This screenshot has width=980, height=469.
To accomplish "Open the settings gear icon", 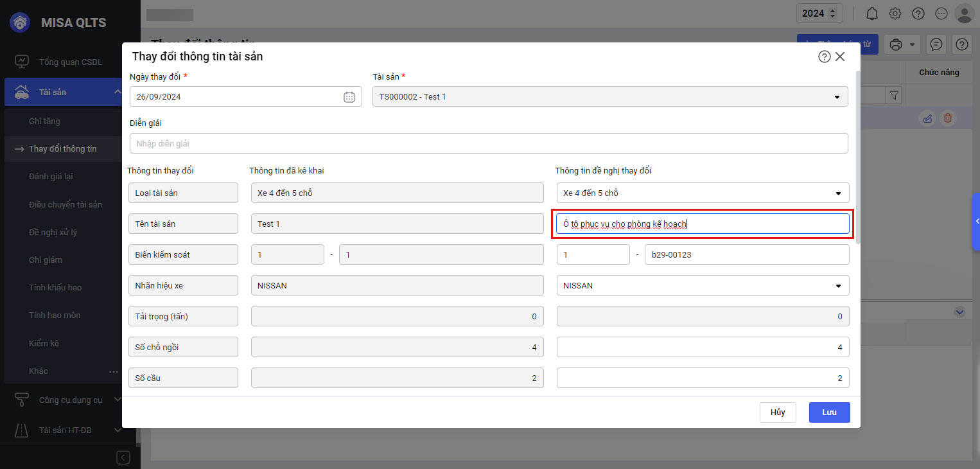I will click(x=895, y=13).
